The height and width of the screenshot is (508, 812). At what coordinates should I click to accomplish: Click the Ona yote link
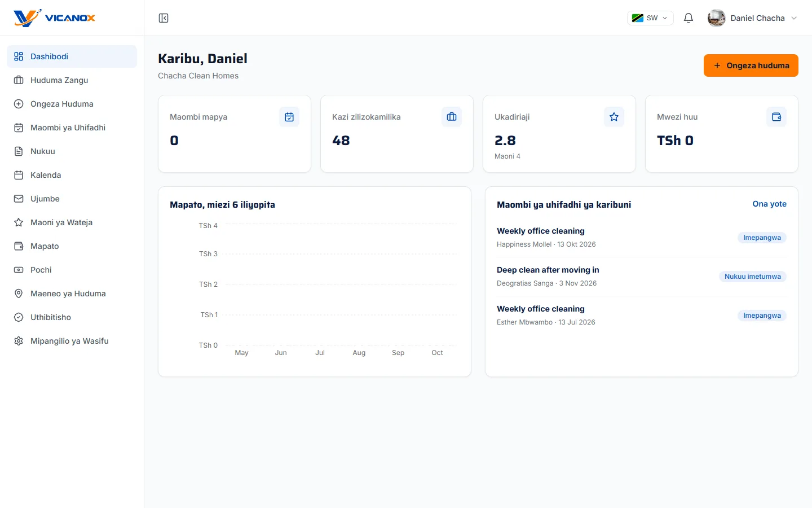coord(770,204)
